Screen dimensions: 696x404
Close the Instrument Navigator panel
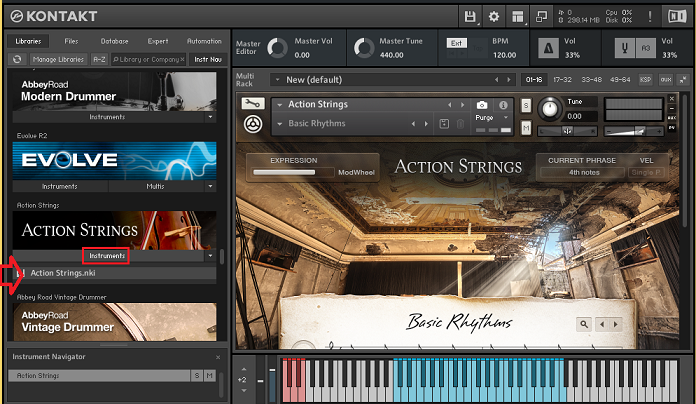[x=218, y=357]
